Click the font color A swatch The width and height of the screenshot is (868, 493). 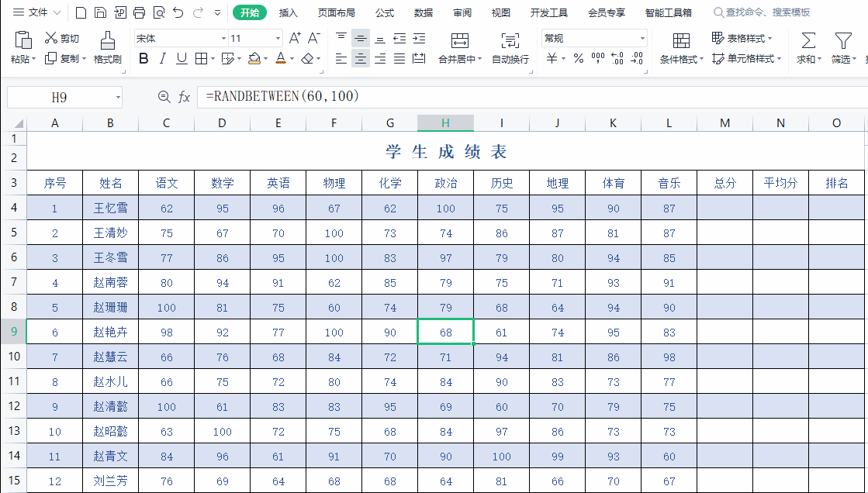click(281, 58)
